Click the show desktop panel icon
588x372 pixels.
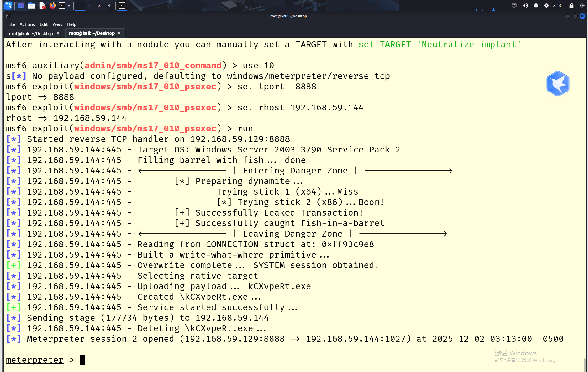[21, 6]
